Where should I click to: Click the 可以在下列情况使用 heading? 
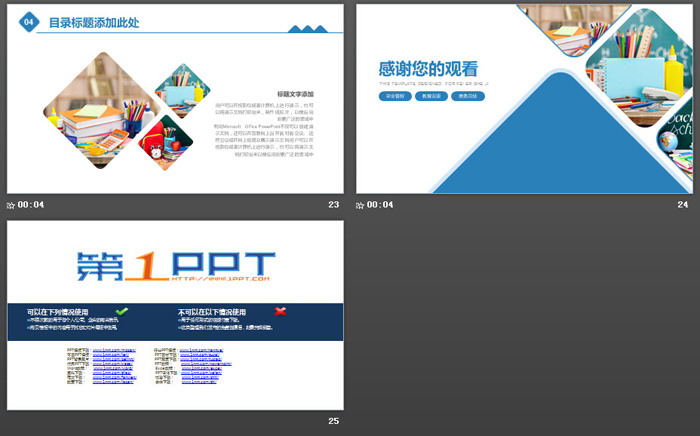pos(58,312)
